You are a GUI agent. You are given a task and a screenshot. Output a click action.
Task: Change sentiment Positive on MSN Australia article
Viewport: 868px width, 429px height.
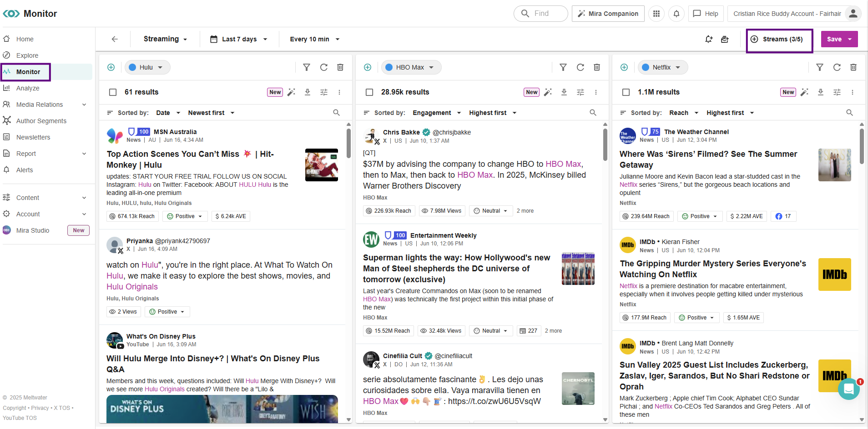[x=185, y=216]
